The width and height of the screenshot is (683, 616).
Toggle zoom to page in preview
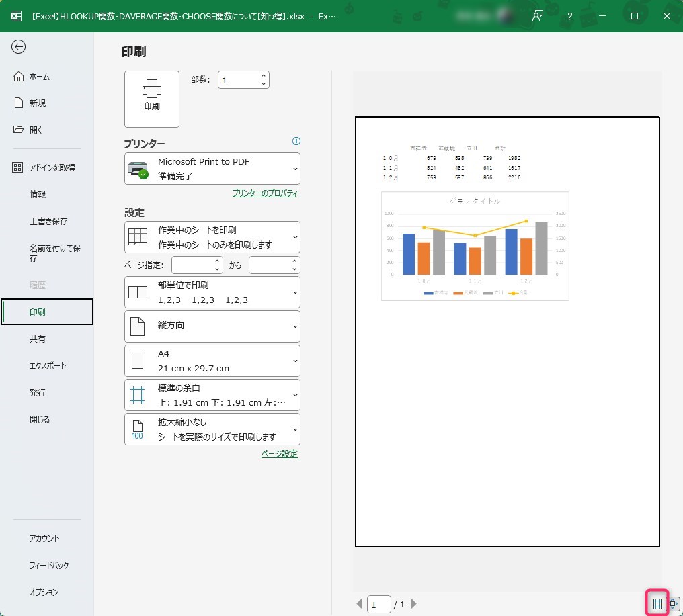tap(673, 603)
